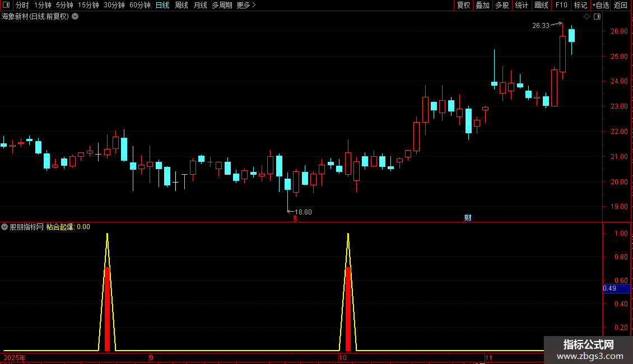Click the 粘合起爆 indicator value label
The height and width of the screenshot is (364, 633).
point(68,227)
